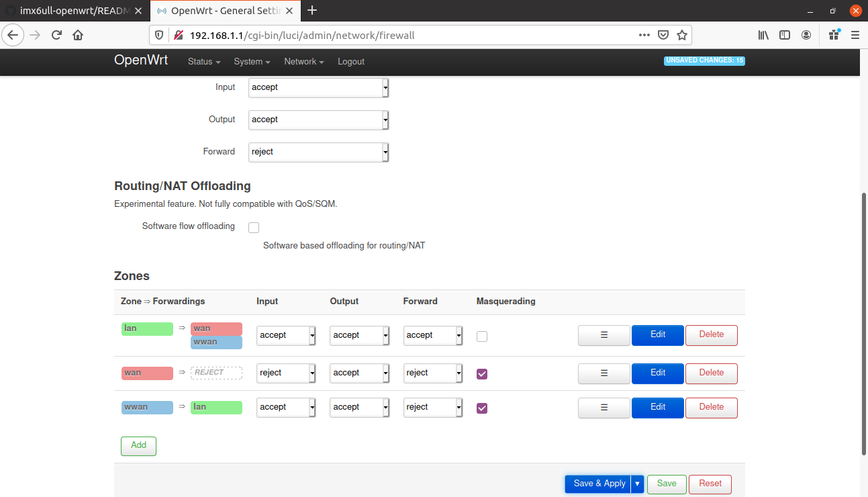Show the sidebar panel icon
868x497 pixels.
pos(785,35)
